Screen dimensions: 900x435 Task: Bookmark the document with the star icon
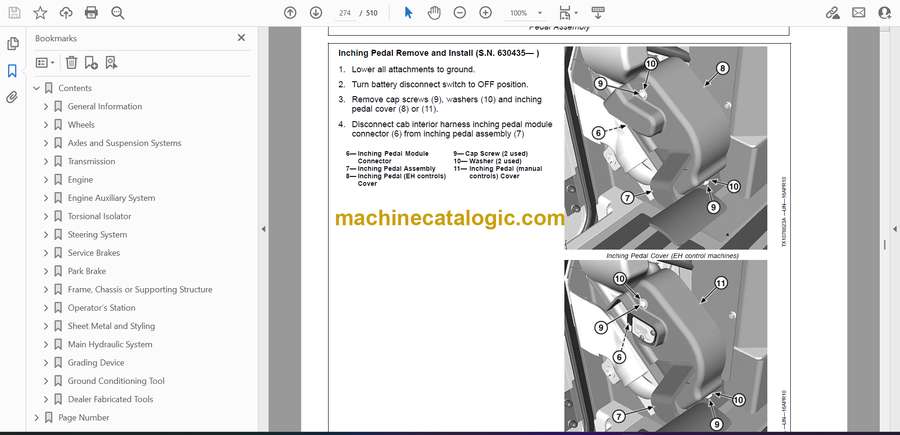(40, 13)
